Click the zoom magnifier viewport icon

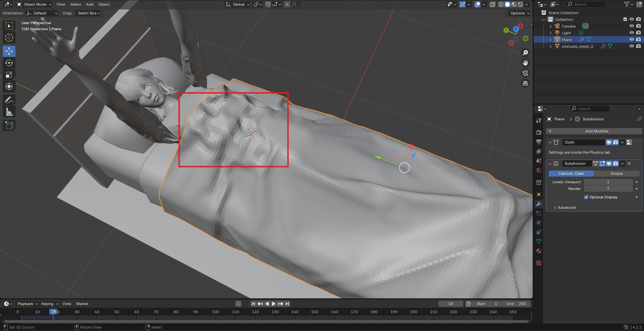(525, 53)
